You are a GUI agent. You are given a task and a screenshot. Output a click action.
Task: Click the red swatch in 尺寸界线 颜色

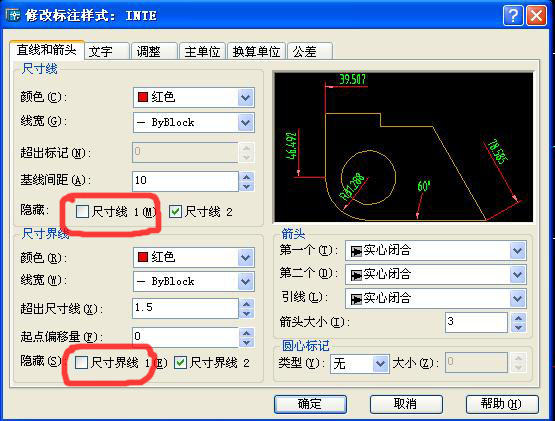tap(143, 257)
